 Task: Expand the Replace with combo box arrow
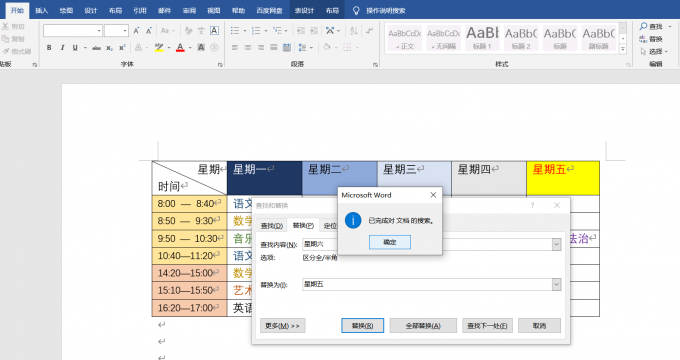point(556,285)
